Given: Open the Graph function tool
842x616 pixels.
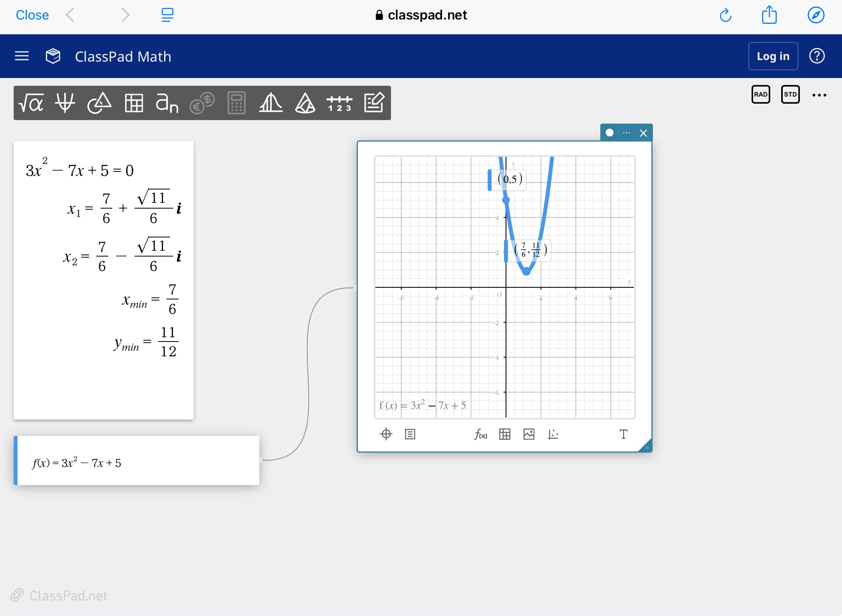Looking at the screenshot, I should click(65, 103).
